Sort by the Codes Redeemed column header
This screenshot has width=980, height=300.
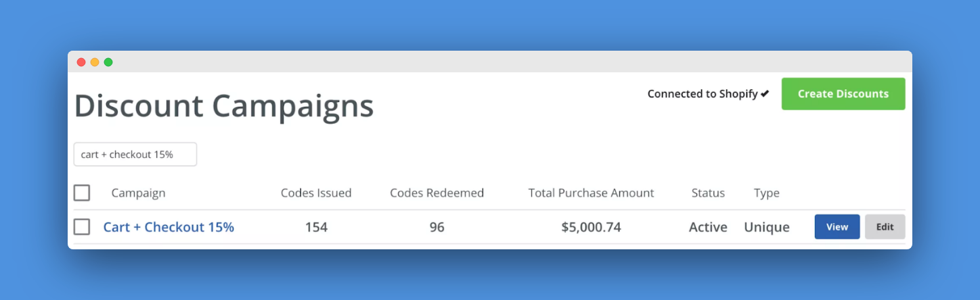tap(437, 193)
